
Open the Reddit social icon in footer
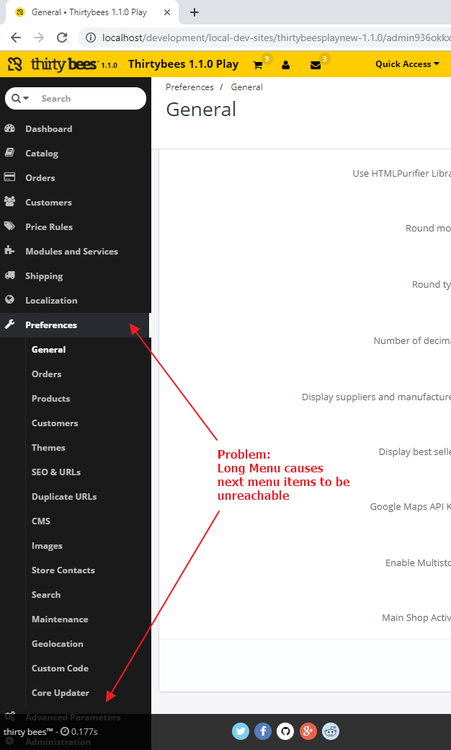(331, 731)
